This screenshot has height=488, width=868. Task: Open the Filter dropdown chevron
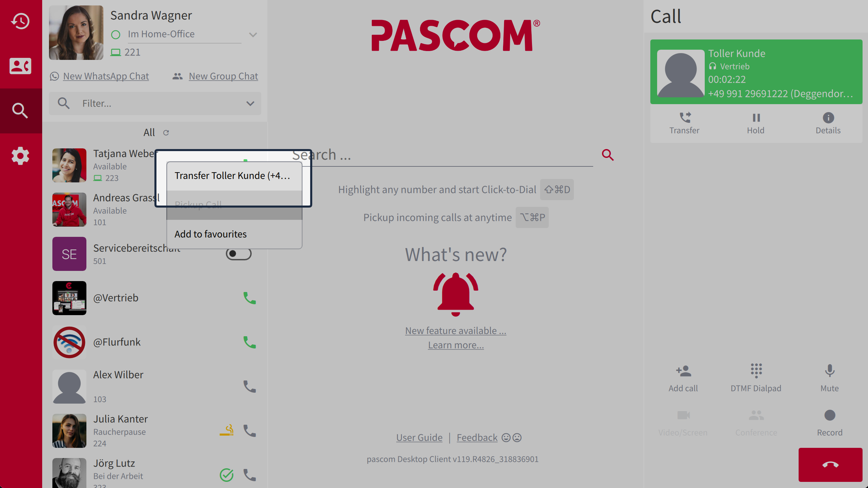(250, 103)
